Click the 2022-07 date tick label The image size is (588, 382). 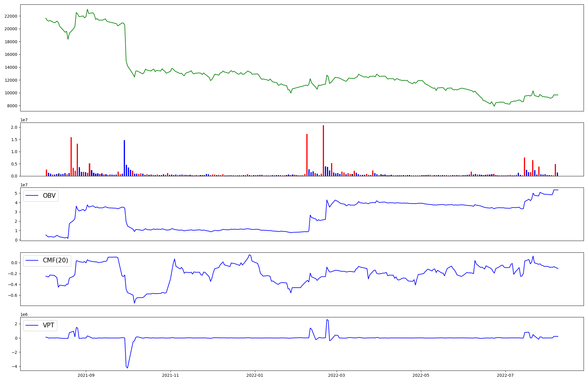pos(505,375)
